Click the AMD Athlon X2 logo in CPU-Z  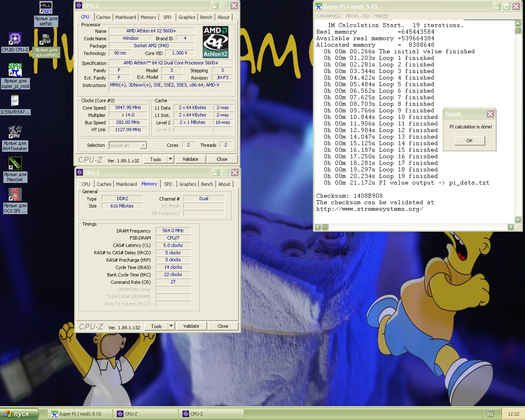pyautogui.click(x=216, y=42)
